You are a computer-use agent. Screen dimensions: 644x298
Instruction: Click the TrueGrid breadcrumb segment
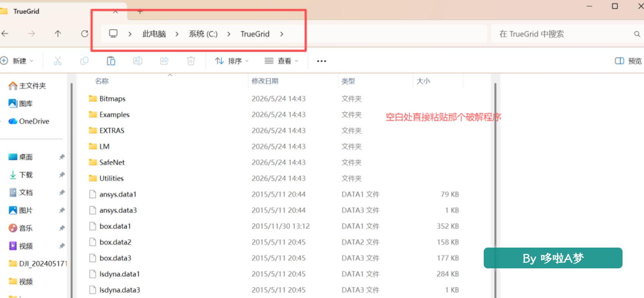tap(255, 34)
